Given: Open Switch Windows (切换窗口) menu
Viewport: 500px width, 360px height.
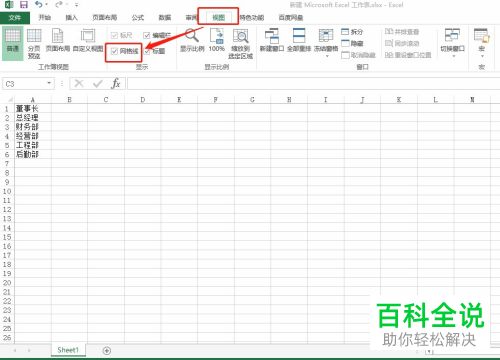Looking at the screenshot, I should tap(452, 43).
